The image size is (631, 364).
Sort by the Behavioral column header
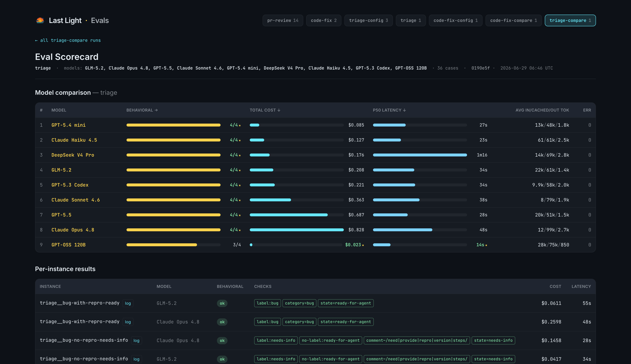point(142,110)
